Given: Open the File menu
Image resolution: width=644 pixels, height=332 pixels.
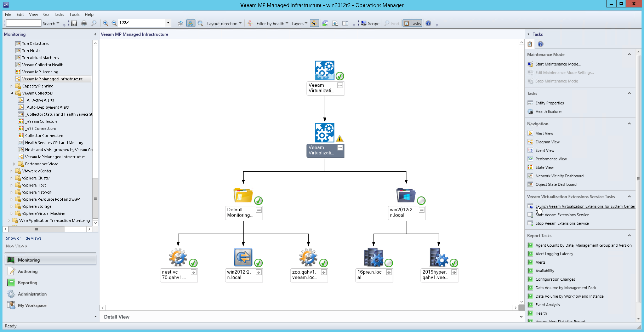Looking at the screenshot, I should [x=8, y=15].
